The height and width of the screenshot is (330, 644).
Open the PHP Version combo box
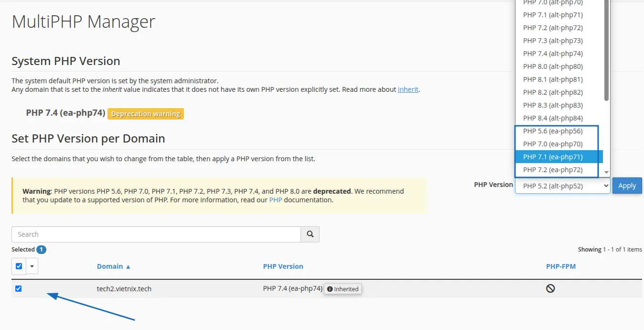(562, 186)
